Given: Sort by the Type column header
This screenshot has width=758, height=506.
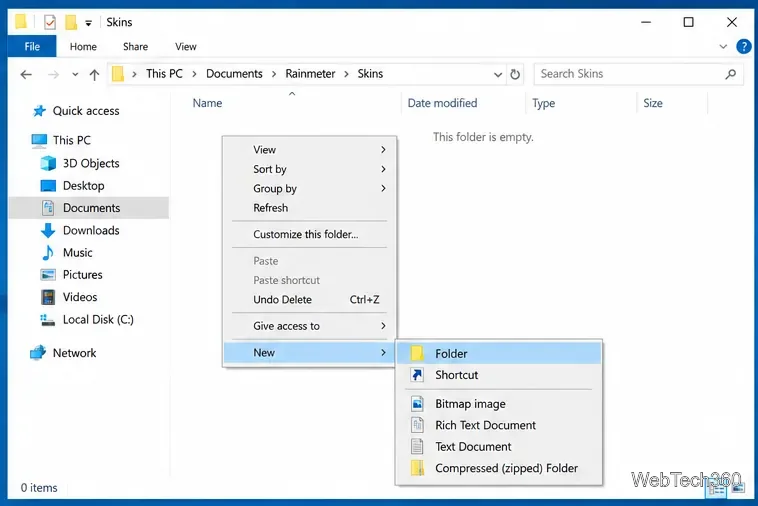Looking at the screenshot, I should coord(543,103).
